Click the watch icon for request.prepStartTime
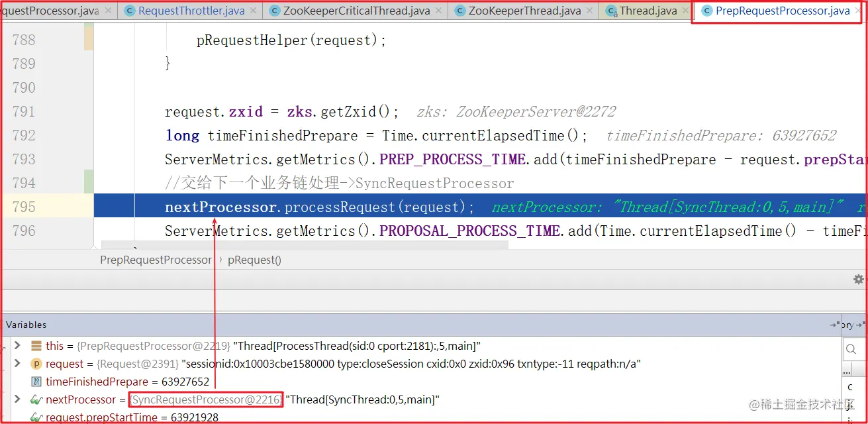868x424 pixels. (x=36, y=417)
